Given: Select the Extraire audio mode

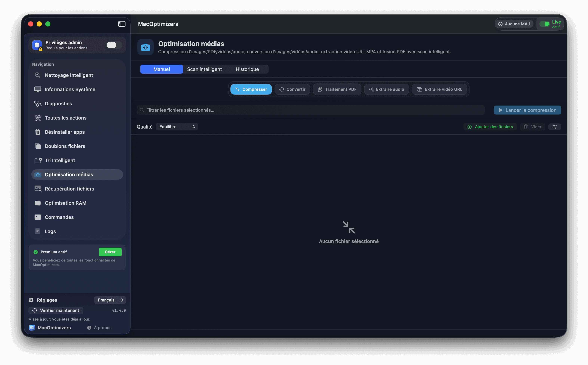Looking at the screenshot, I should [x=386, y=89].
